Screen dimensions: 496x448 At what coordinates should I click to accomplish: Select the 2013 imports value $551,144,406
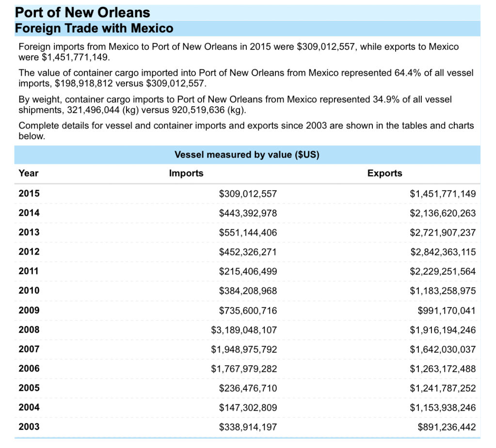click(248, 233)
